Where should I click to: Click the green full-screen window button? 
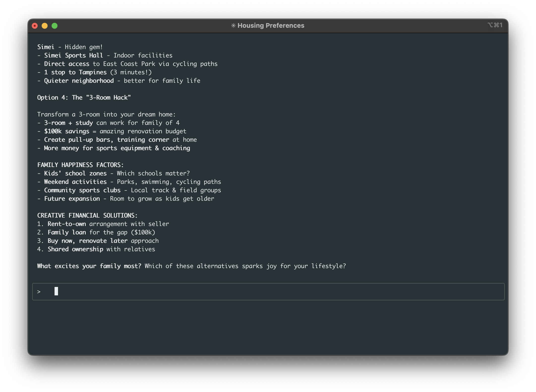pos(54,25)
